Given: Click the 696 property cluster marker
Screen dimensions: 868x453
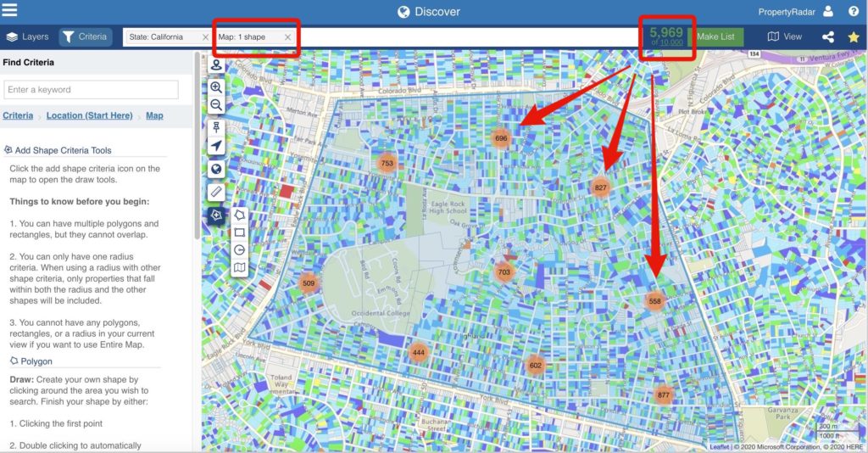Looking at the screenshot, I should tap(501, 138).
